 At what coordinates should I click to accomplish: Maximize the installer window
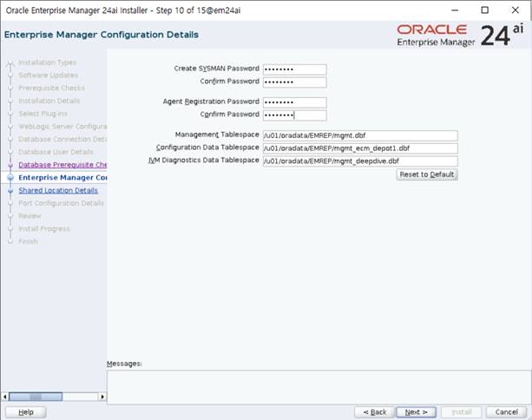pos(485,10)
